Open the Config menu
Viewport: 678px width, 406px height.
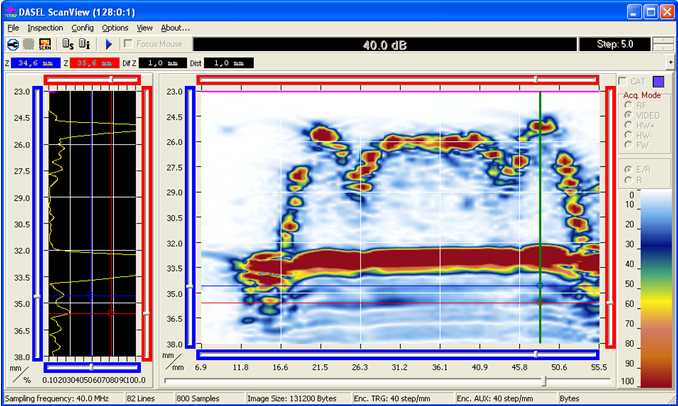coord(82,28)
